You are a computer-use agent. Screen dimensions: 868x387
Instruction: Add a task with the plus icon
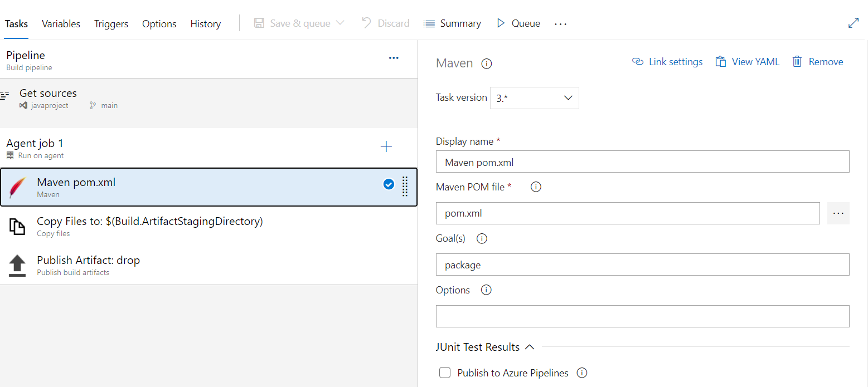[x=386, y=146]
